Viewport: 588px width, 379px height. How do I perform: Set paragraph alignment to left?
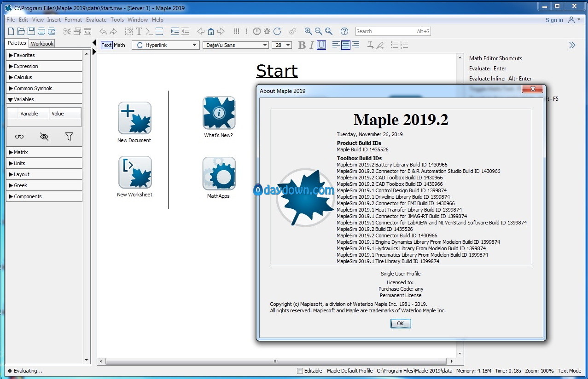point(336,45)
